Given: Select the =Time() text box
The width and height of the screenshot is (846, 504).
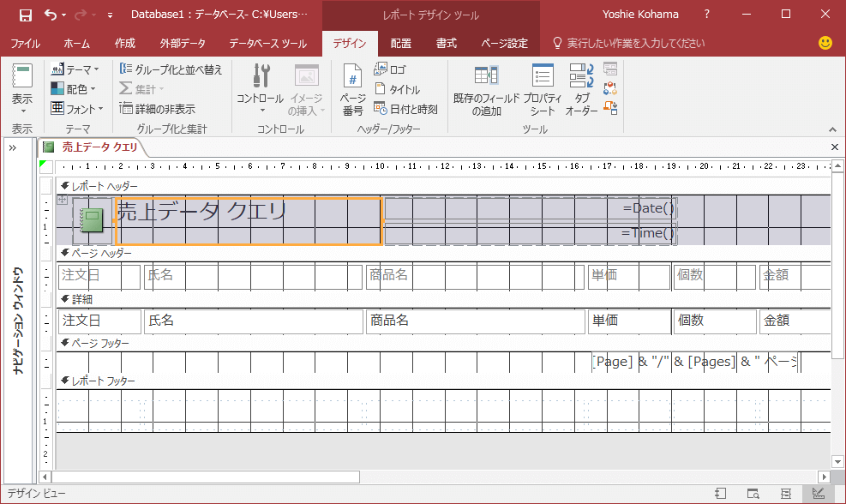Looking at the screenshot, I should click(530, 234).
